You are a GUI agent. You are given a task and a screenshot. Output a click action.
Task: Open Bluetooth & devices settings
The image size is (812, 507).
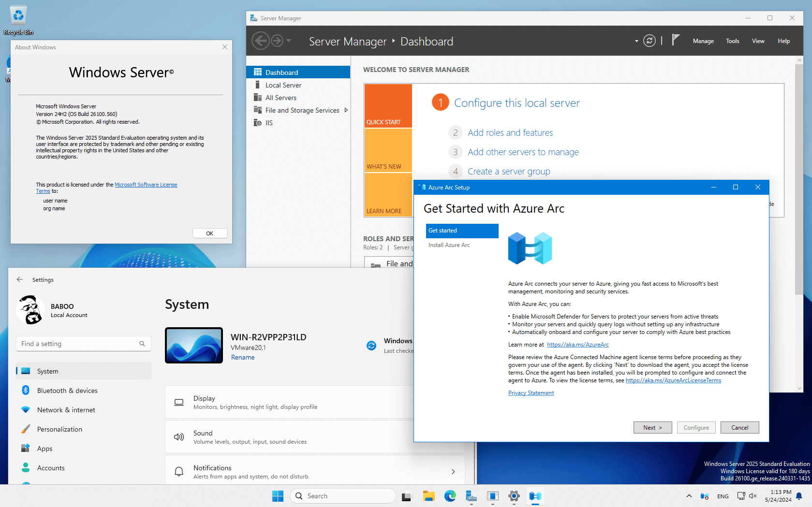84,390
